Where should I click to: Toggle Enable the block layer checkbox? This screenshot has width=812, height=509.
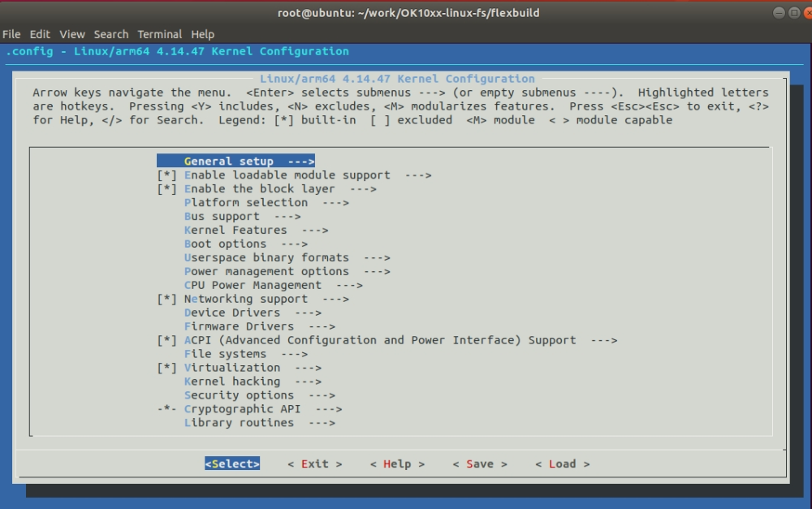pyautogui.click(x=166, y=189)
